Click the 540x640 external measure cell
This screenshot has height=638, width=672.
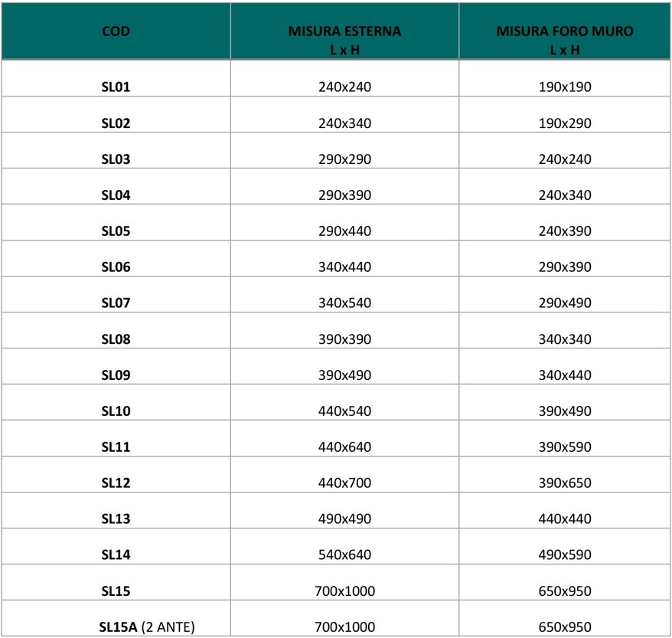point(344,555)
